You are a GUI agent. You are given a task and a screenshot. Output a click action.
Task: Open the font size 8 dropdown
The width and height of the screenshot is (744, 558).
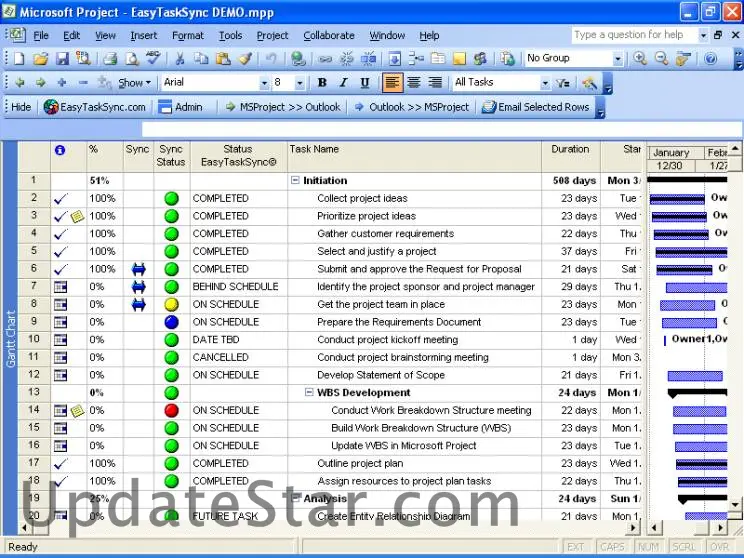299,84
